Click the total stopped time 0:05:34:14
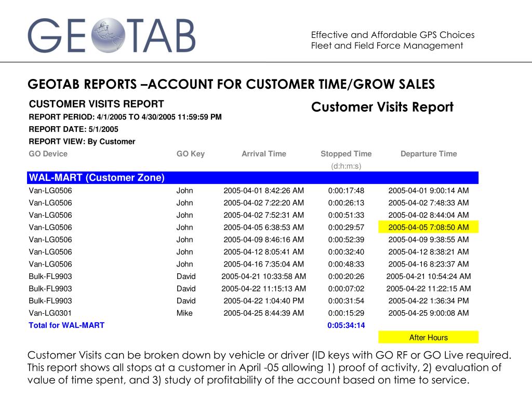 [x=346, y=325]
